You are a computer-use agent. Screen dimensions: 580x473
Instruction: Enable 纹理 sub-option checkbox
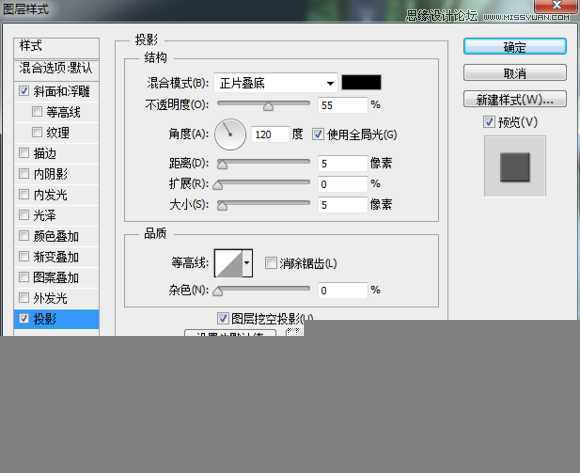37,132
